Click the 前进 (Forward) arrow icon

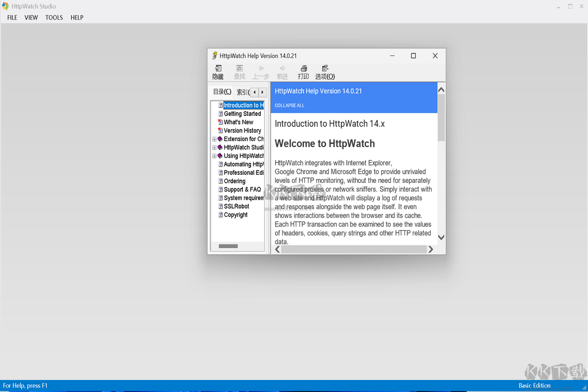point(283,68)
